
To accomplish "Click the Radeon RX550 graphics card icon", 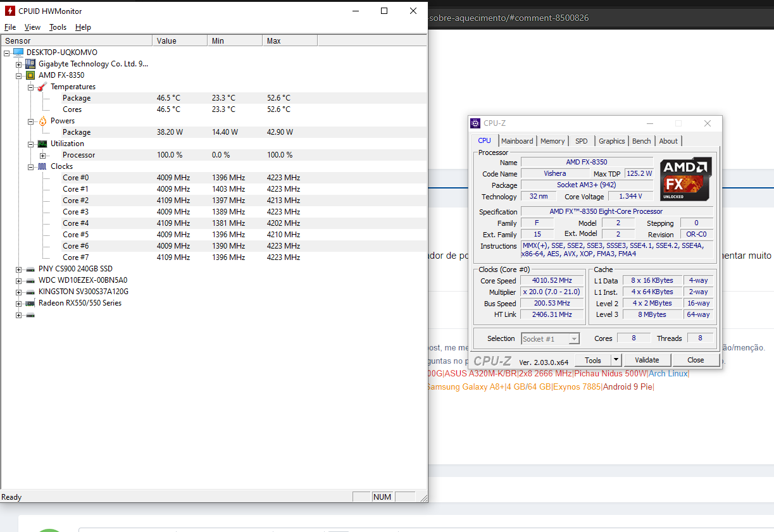I will tap(30, 303).
